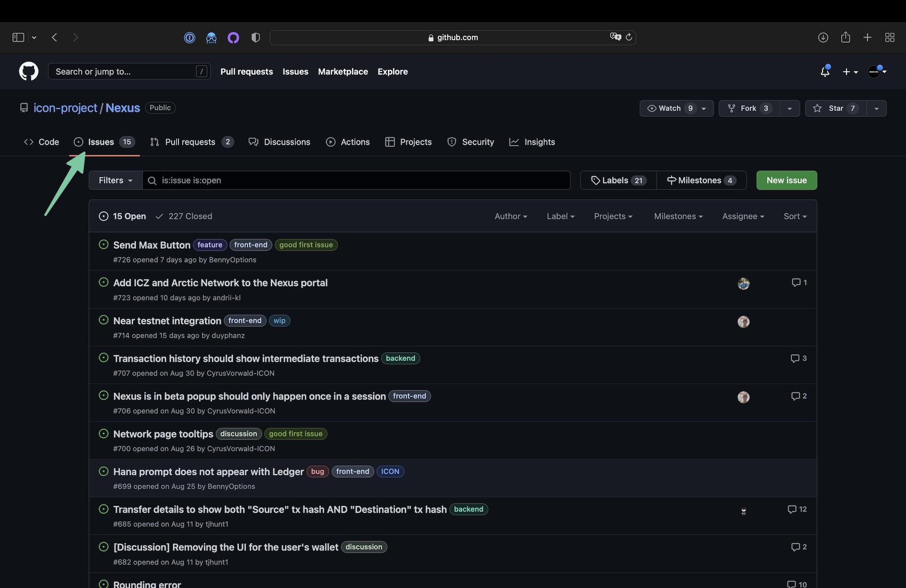Click assignee avatar on Nexus beta popup issue
This screenshot has width=906, height=588.
744,397
